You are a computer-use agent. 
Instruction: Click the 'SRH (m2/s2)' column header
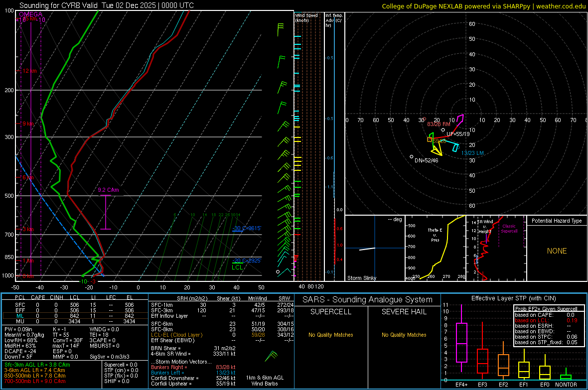click(x=192, y=298)
